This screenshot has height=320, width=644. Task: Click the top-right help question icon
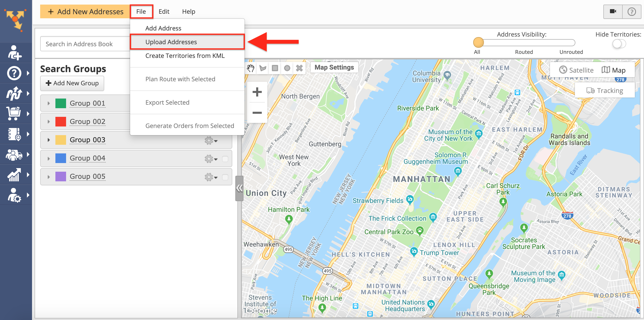coord(632,11)
